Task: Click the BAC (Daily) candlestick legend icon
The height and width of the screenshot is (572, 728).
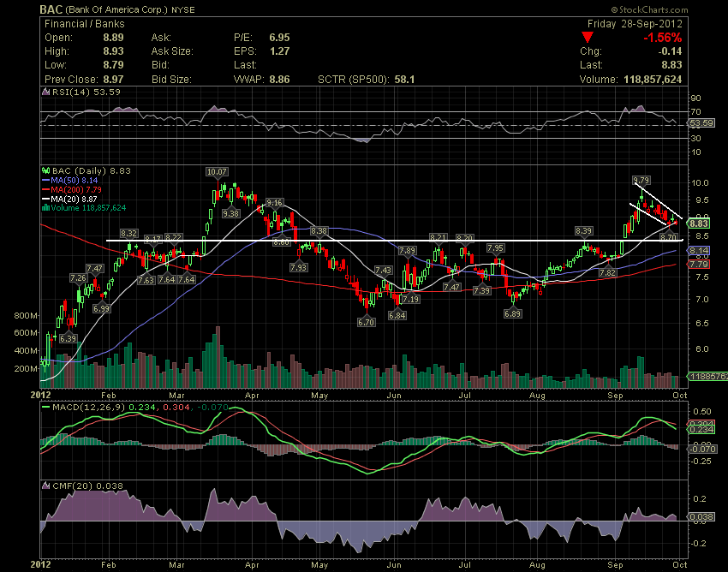Action: coord(46,171)
